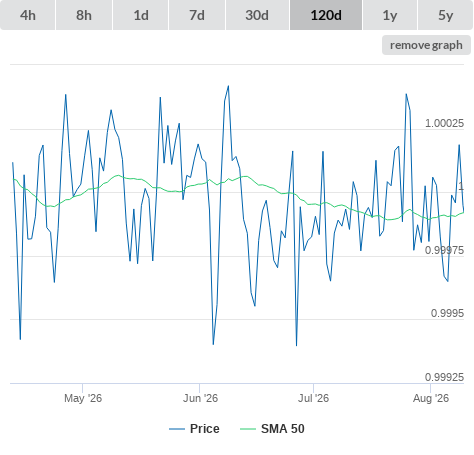
Task: Click the 1.00025 y-axis gridline label
Action: [444, 123]
